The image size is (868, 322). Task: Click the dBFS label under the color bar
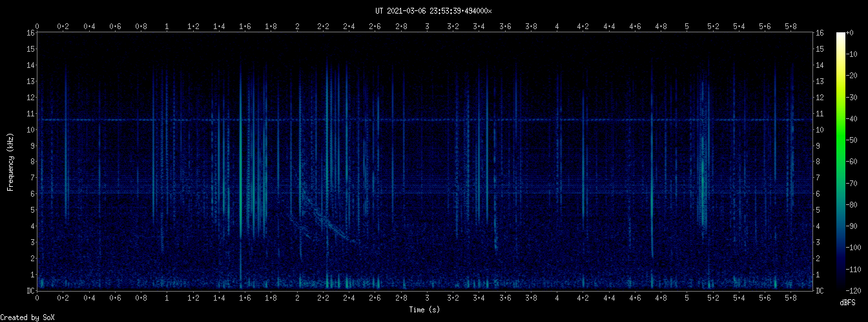point(848,303)
